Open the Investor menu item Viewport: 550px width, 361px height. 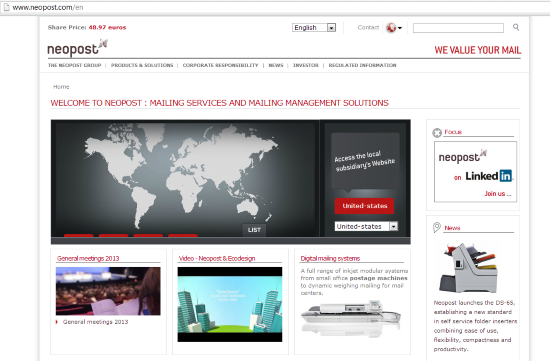pos(306,65)
